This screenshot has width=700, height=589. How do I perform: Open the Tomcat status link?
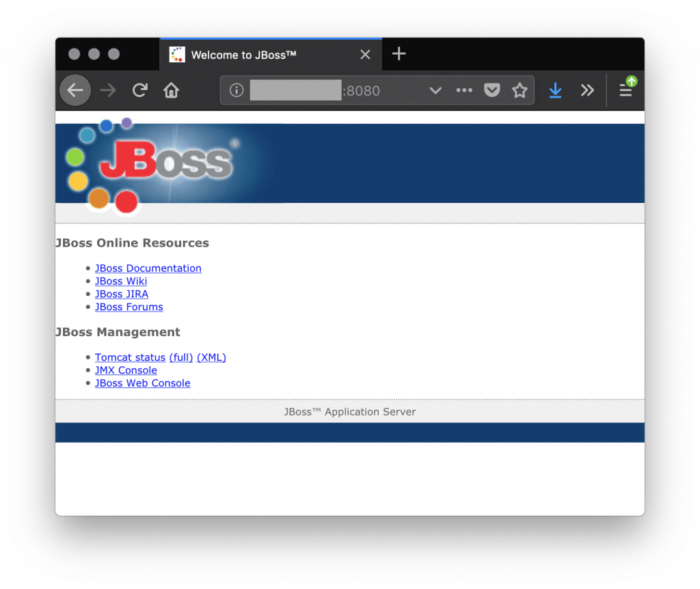point(130,357)
